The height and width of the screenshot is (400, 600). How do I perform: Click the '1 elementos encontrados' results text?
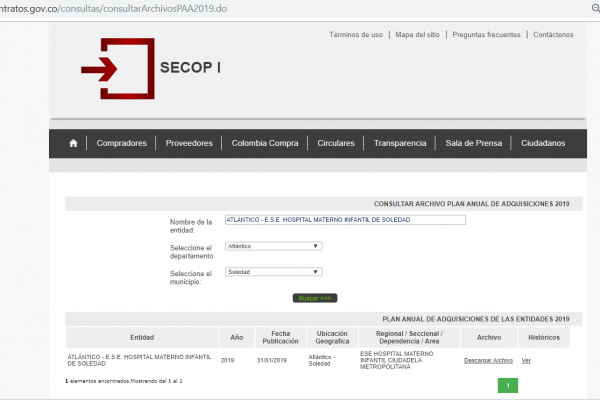pos(124,381)
